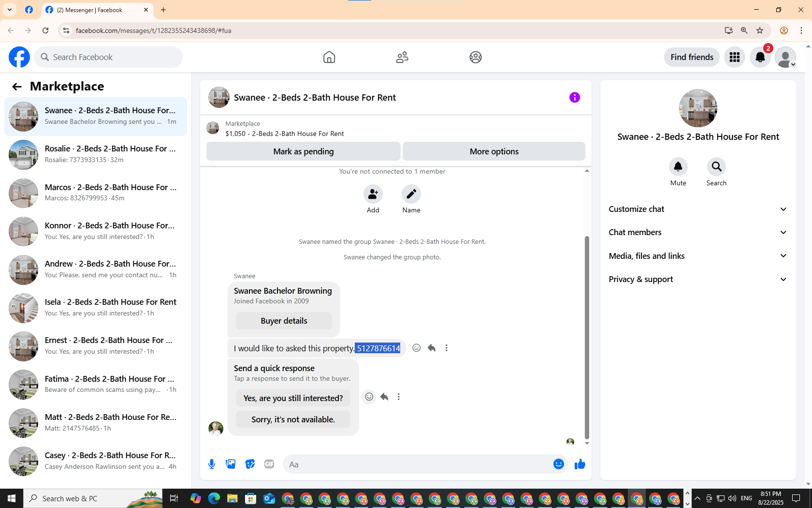Expand the Chat members section
The height and width of the screenshot is (508, 812).
point(698,232)
